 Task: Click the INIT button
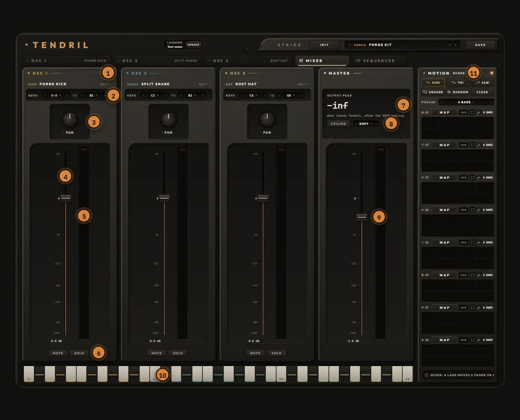pyautogui.click(x=324, y=45)
